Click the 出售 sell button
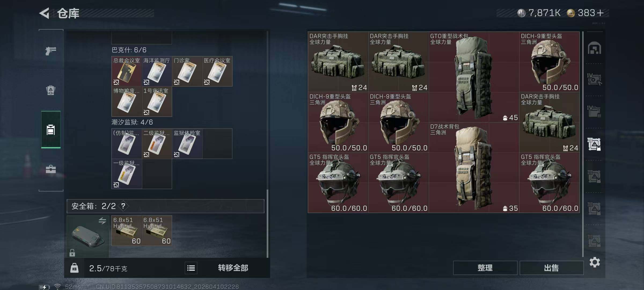644x290 pixels. pos(551,268)
